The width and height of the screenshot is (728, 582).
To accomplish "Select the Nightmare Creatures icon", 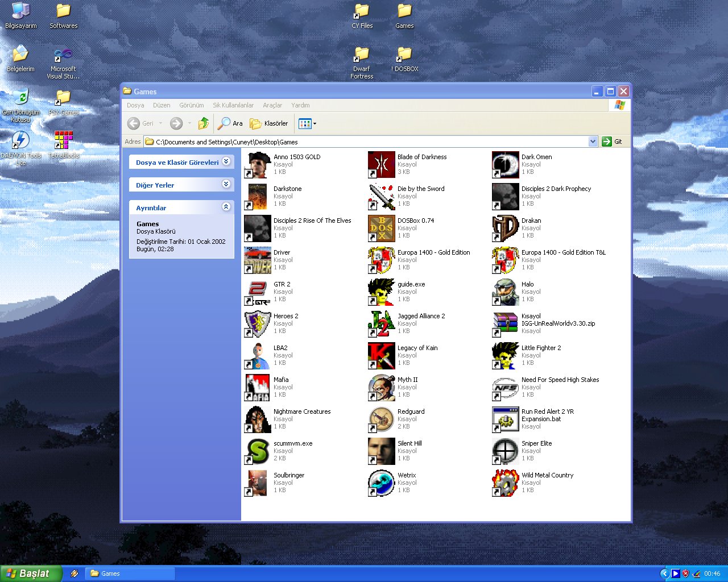I will 257,419.
